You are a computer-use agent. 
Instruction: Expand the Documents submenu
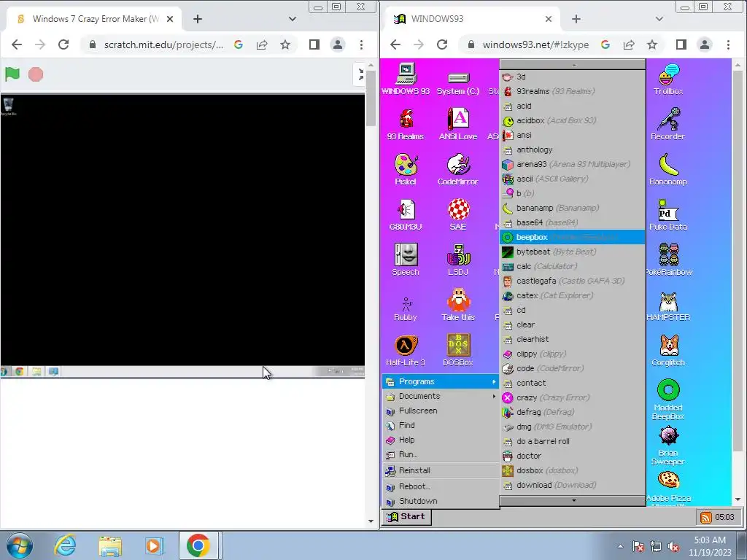(x=441, y=396)
